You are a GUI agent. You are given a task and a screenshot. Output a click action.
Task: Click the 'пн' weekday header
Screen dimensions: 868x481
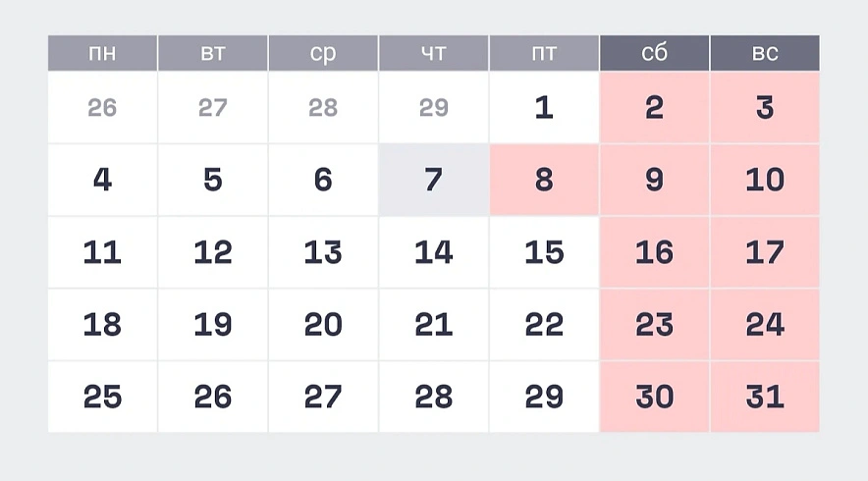click(x=102, y=53)
